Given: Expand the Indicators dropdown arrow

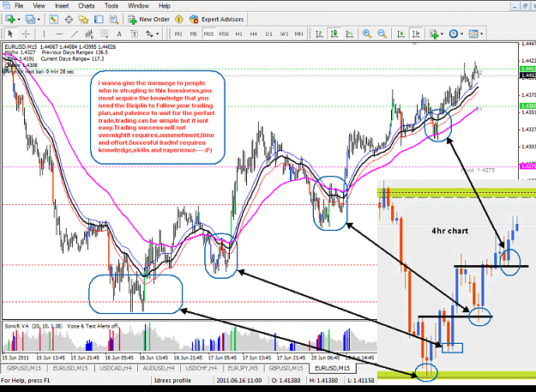Looking at the screenshot, I should point(442,33).
